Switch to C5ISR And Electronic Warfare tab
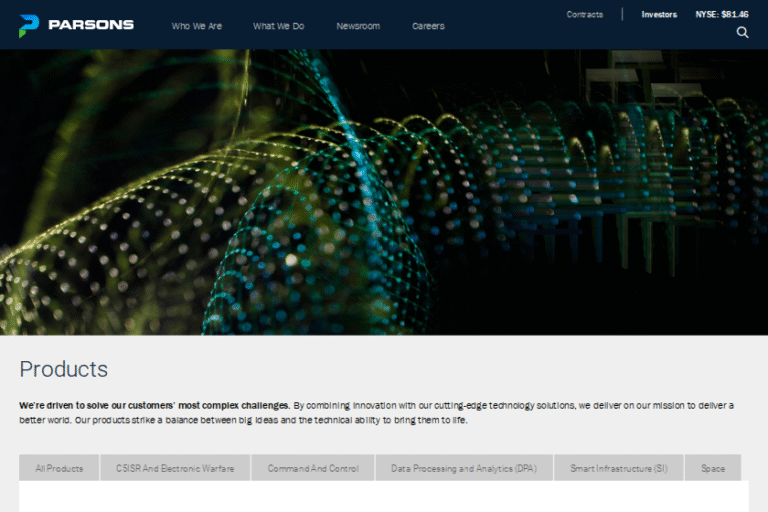 pyautogui.click(x=175, y=468)
